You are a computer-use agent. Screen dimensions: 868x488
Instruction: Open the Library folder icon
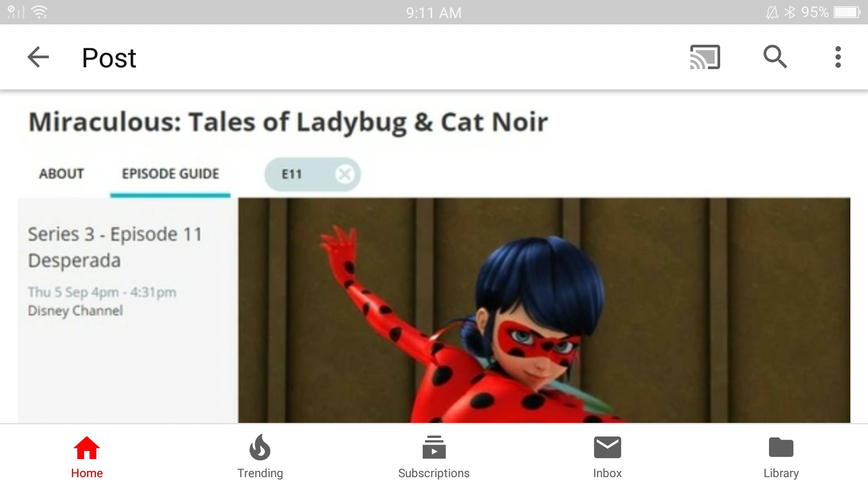pos(781,447)
